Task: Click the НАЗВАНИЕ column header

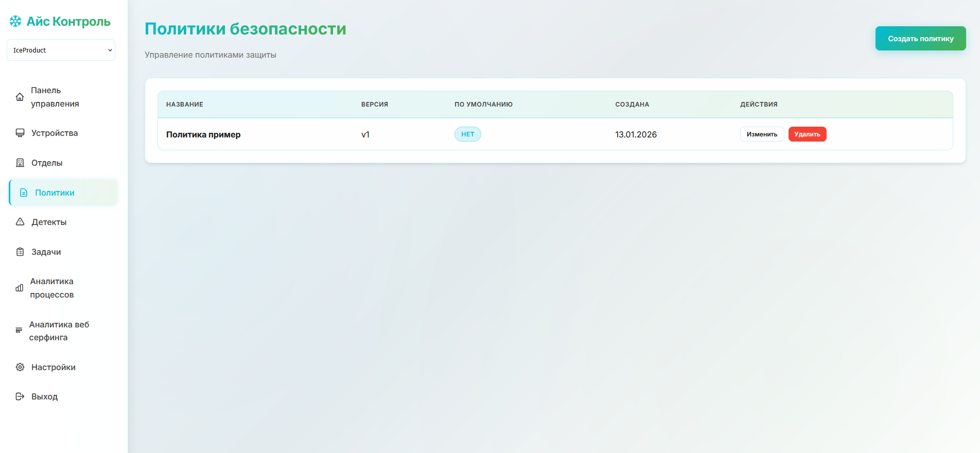Action: 185,104
